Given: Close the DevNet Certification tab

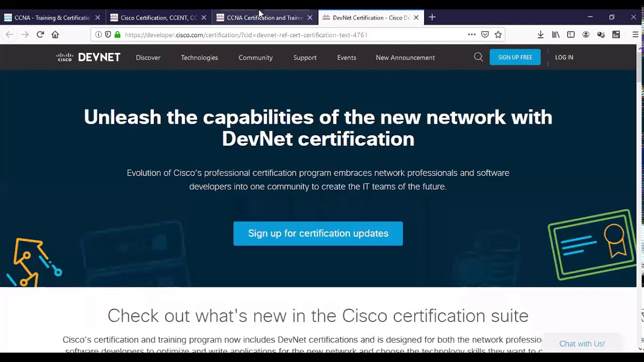Looking at the screenshot, I should pyautogui.click(x=416, y=18).
